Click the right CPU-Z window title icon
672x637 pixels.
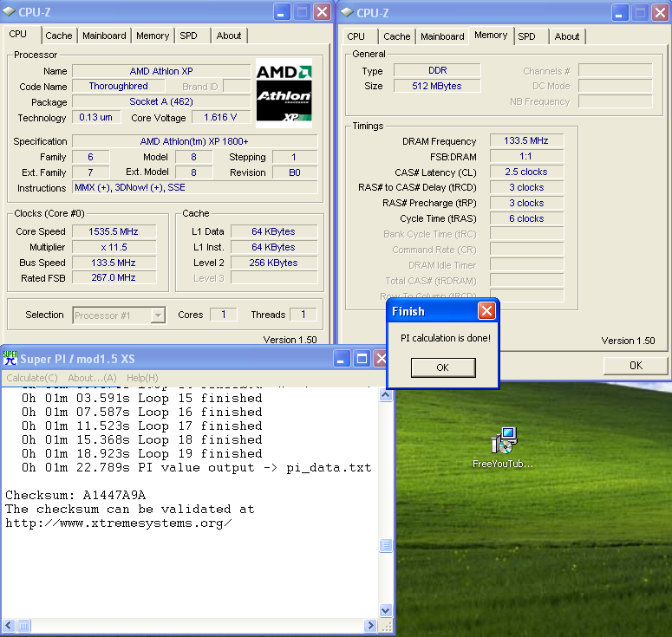(x=347, y=12)
